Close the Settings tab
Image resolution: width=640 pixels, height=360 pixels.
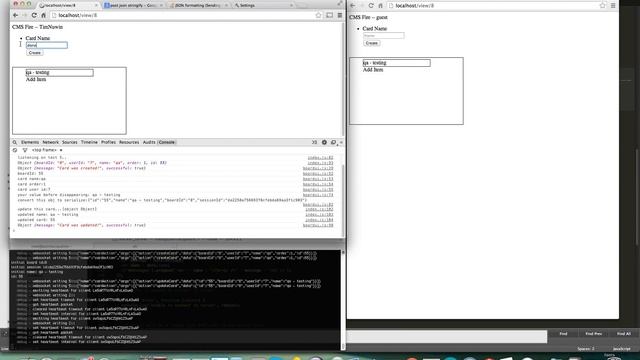[x=291, y=5]
